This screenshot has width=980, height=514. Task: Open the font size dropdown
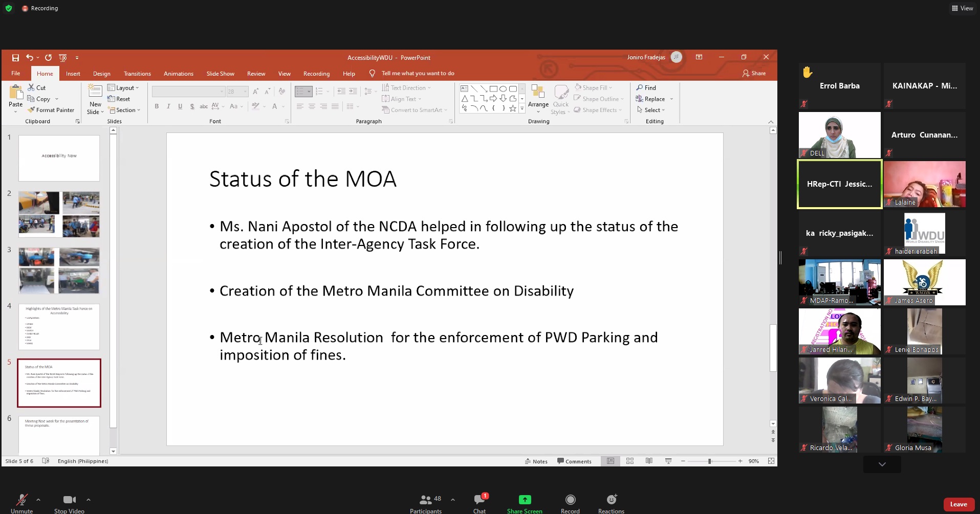pyautogui.click(x=246, y=92)
